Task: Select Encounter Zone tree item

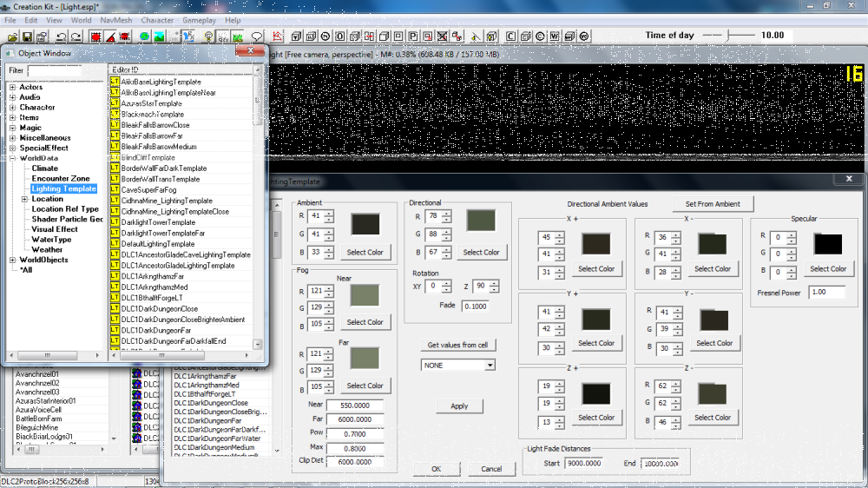Action: click(61, 178)
